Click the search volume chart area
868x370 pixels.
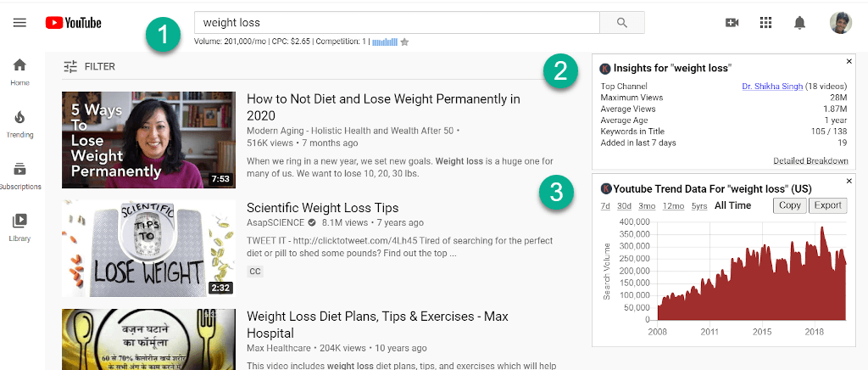(752, 271)
